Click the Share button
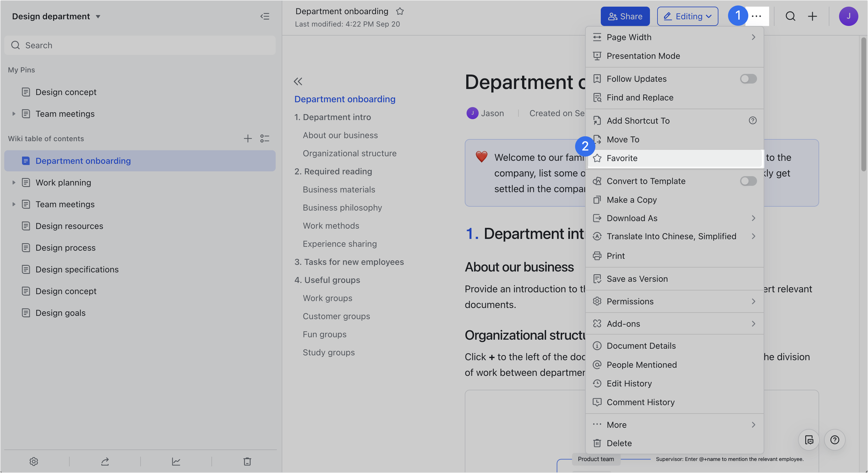The image size is (868, 473). click(x=625, y=16)
